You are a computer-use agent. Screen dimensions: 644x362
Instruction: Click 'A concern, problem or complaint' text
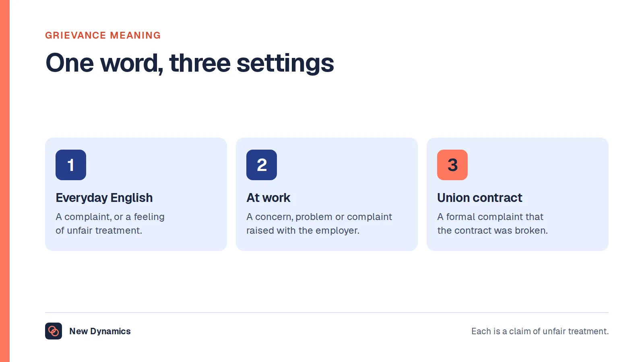pos(319,217)
